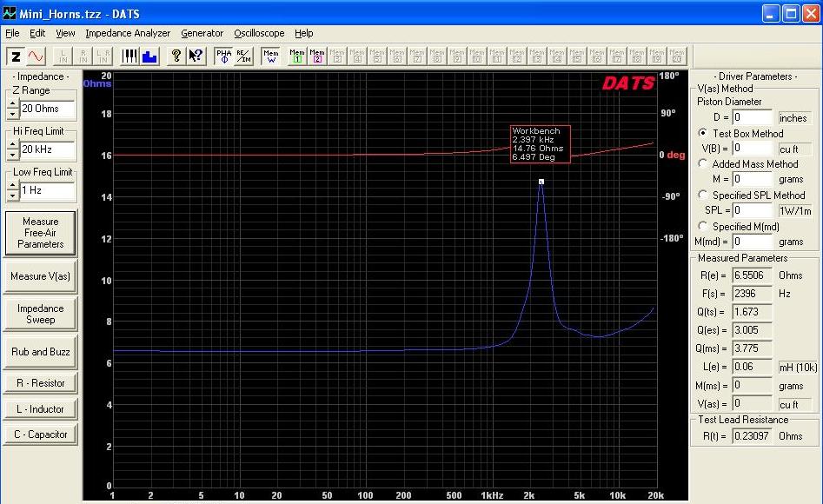Select the Mem 4 memory slot
This screenshot has height=504, width=823.
click(x=357, y=56)
